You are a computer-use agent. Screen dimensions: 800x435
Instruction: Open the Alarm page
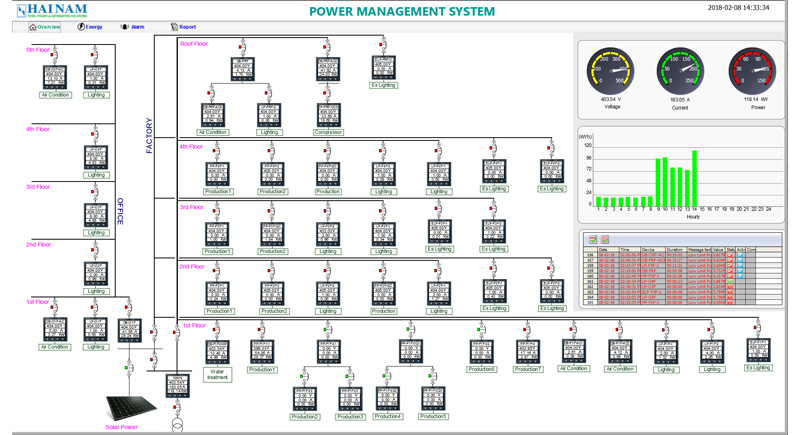132,27
